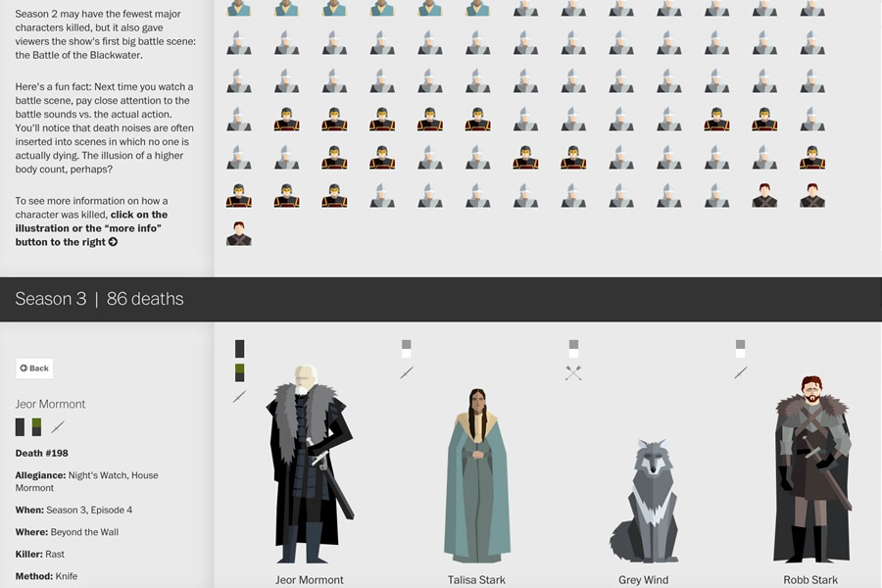
Task: Click the knife icon under sidebar Jeor Mormont heading
Action: (58, 427)
